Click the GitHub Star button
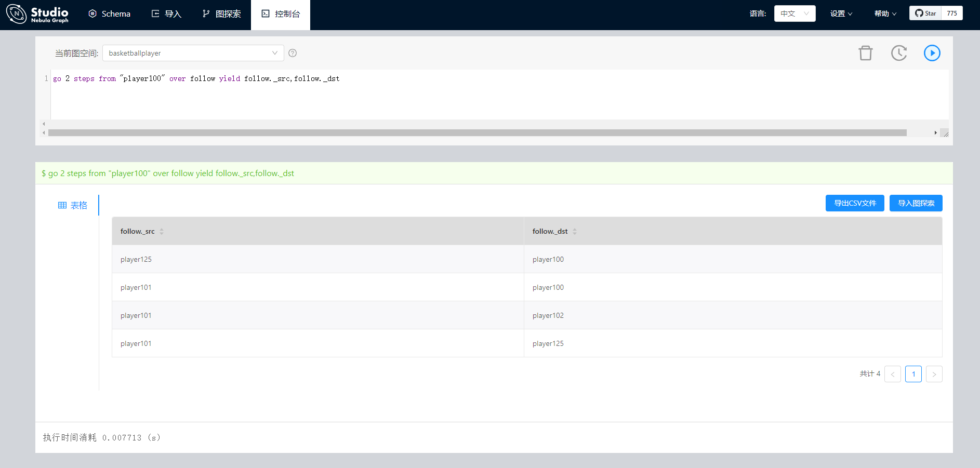 point(925,14)
